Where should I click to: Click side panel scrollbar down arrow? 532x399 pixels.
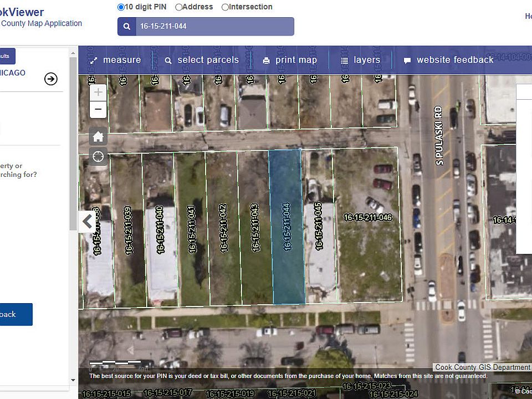click(73, 380)
